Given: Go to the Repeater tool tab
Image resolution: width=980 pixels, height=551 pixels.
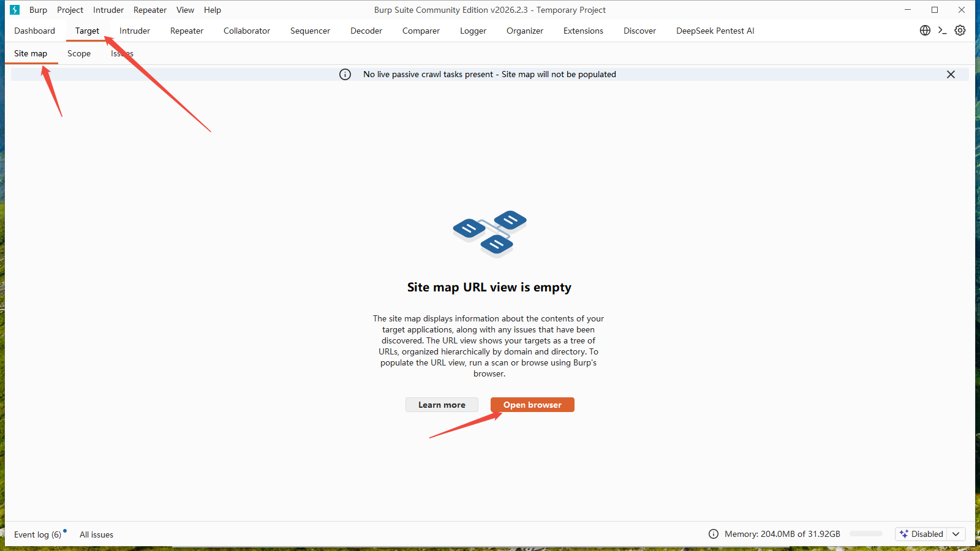Looking at the screenshot, I should (x=187, y=31).
